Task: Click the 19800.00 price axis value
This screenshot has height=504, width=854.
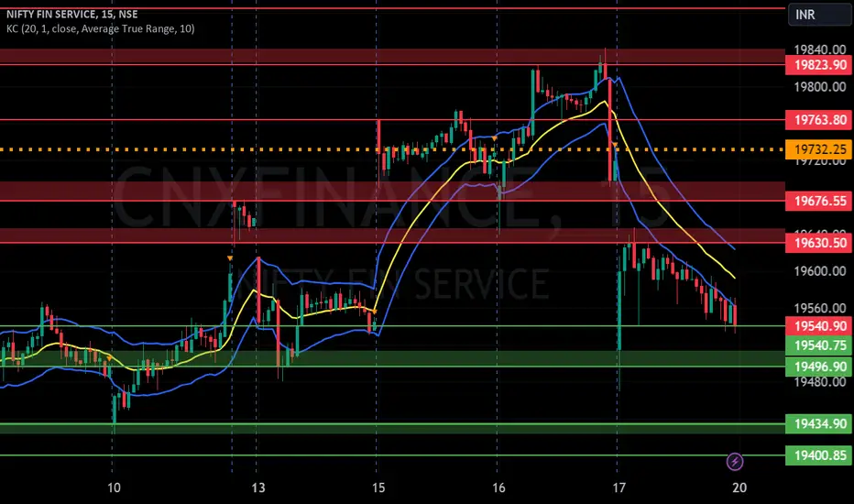Action: tap(819, 87)
